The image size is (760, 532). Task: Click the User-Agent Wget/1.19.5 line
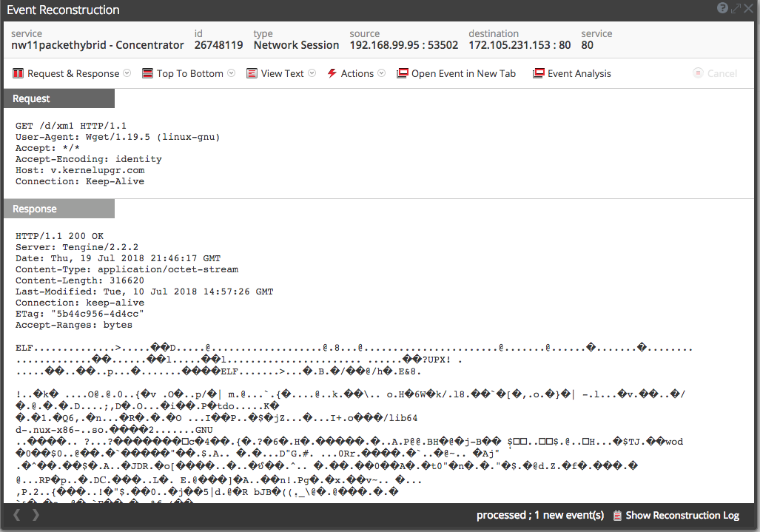(x=118, y=137)
